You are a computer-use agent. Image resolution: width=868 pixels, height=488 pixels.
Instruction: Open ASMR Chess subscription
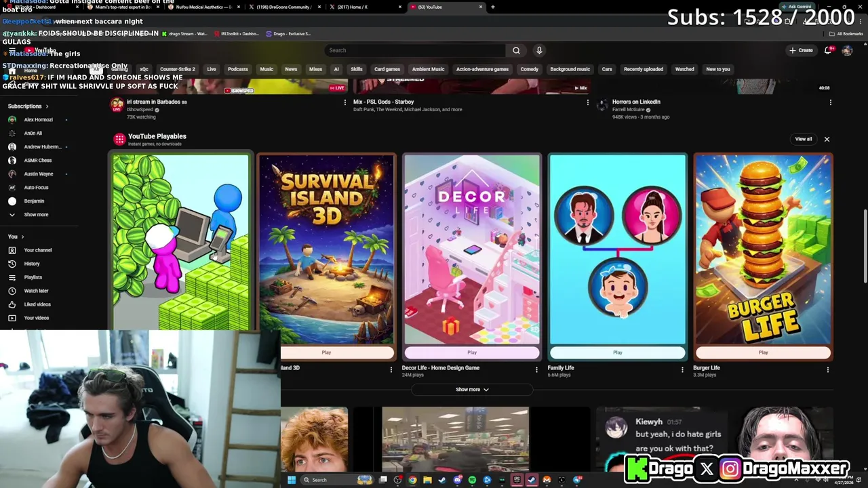click(x=37, y=161)
